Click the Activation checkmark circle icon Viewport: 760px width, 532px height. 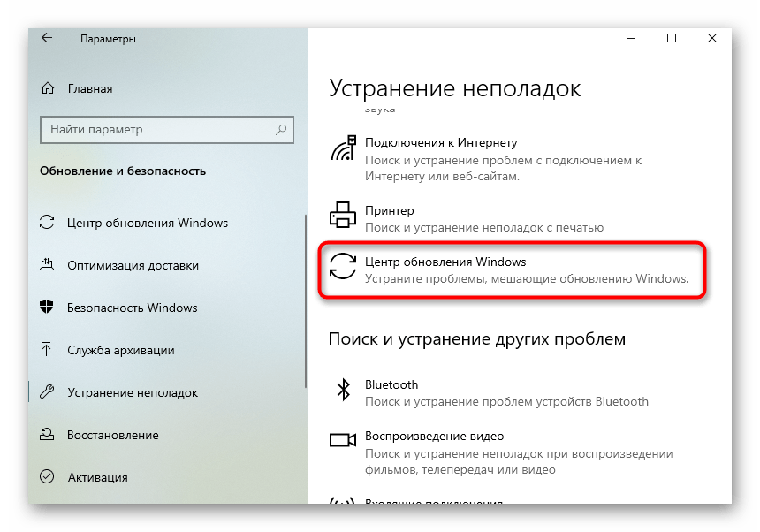47,476
